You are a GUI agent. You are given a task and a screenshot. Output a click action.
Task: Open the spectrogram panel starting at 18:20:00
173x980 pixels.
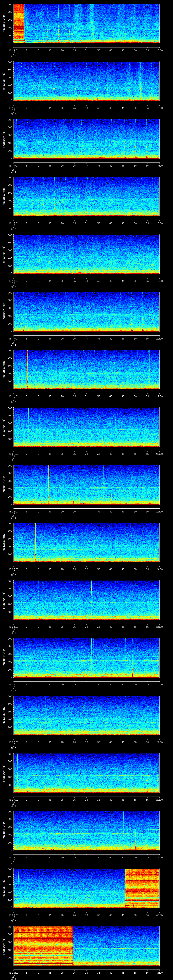(x=86, y=369)
